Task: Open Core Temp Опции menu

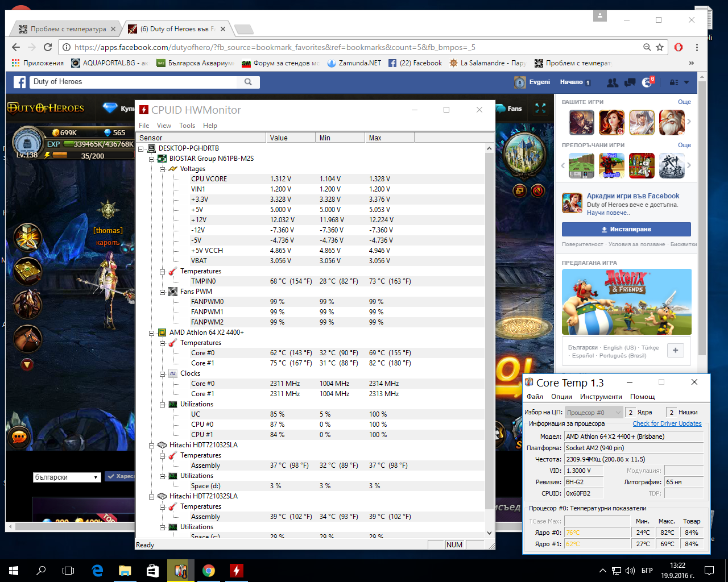Action: (561, 397)
